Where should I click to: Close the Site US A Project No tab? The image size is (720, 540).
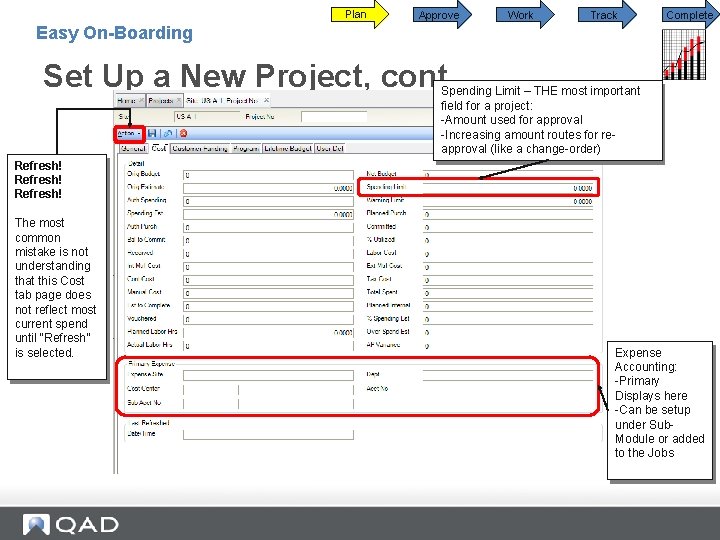click(x=266, y=100)
